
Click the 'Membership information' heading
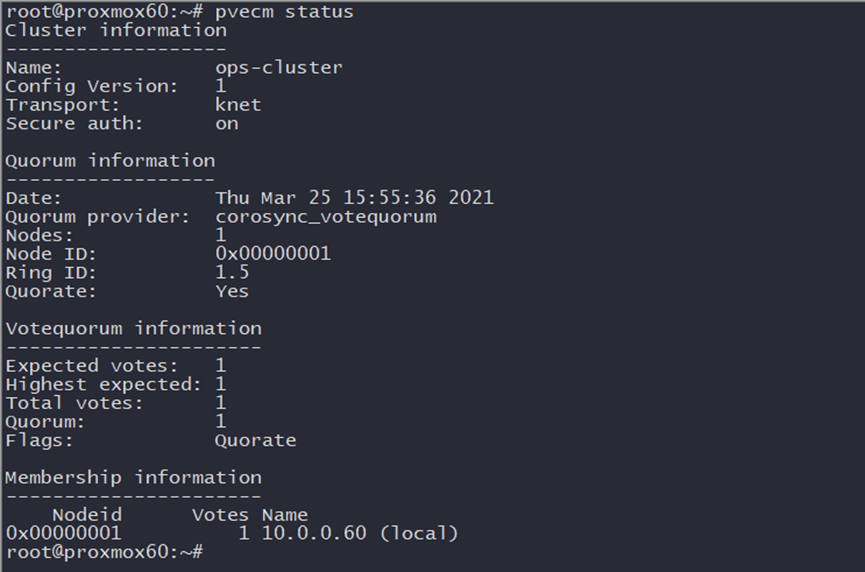[x=134, y=478]
